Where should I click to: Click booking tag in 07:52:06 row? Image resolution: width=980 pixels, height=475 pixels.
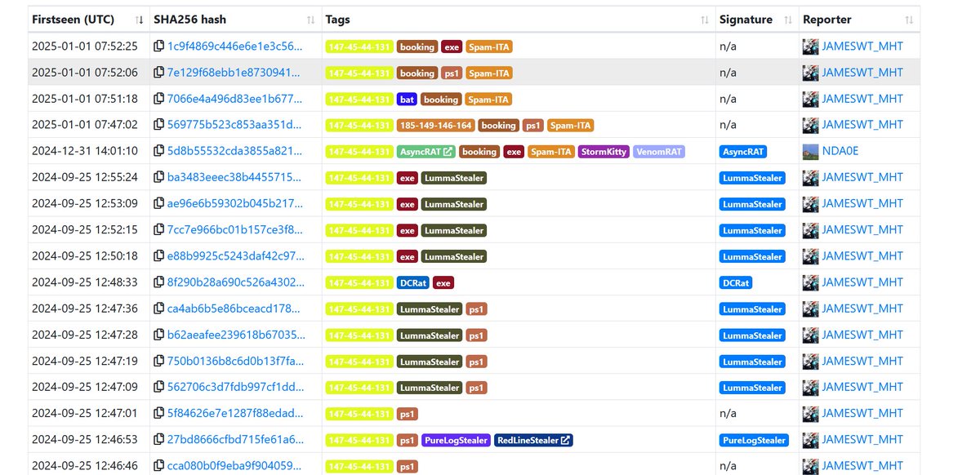click(417, 73)
